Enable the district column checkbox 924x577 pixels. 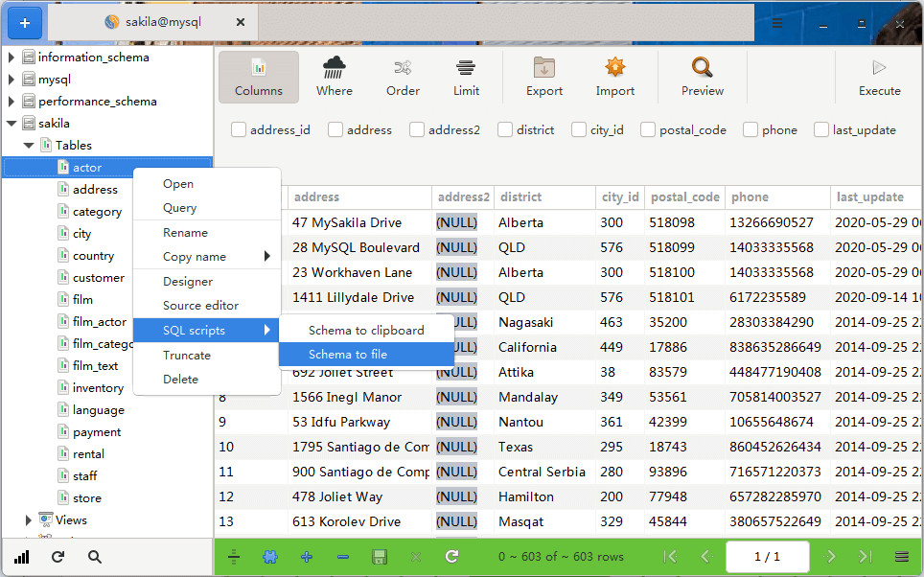[x=504, y=129]
